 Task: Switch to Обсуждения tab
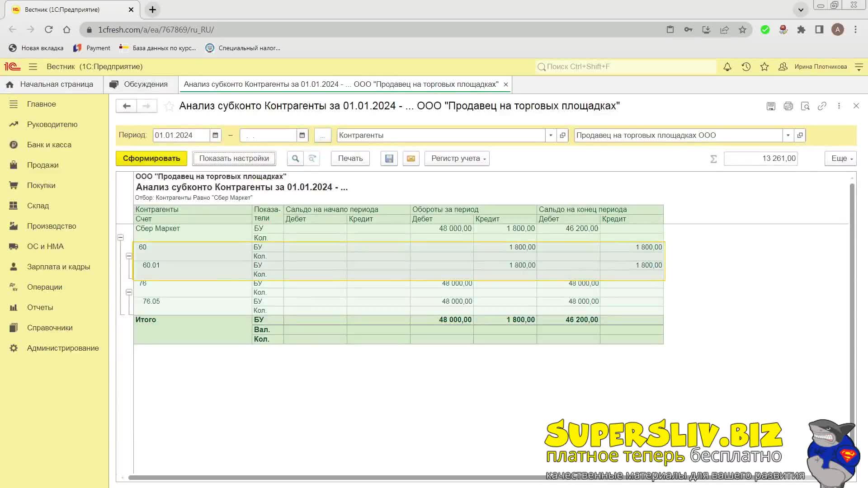pos(140,84)
